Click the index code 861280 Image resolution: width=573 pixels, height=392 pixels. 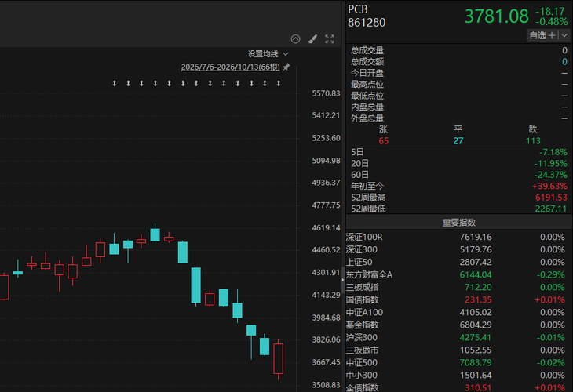click(367, 23)
